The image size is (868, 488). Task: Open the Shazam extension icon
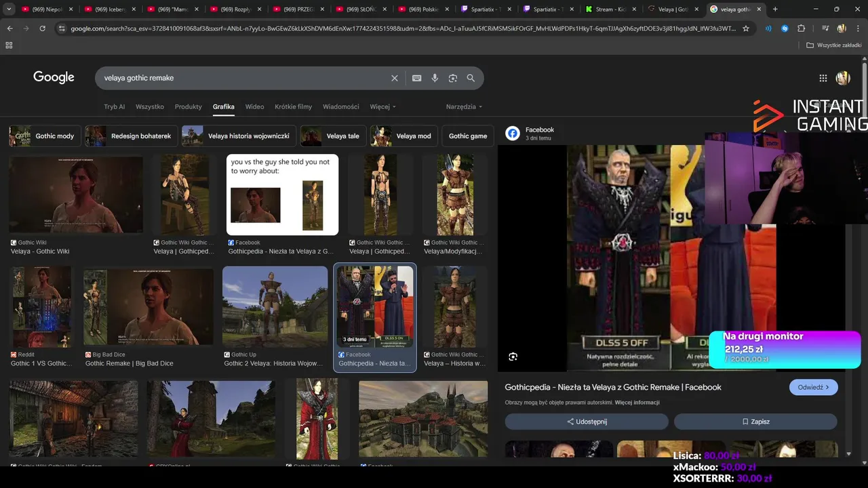785,28
